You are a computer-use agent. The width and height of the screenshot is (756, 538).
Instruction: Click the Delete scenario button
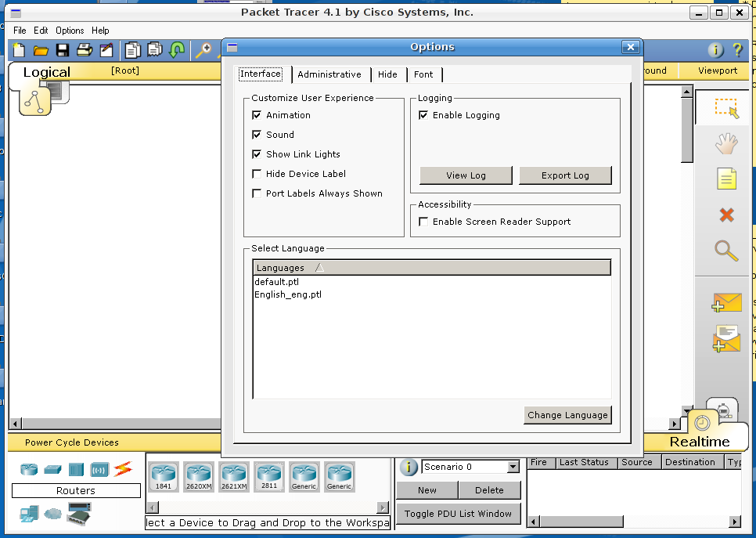point(489,490)
